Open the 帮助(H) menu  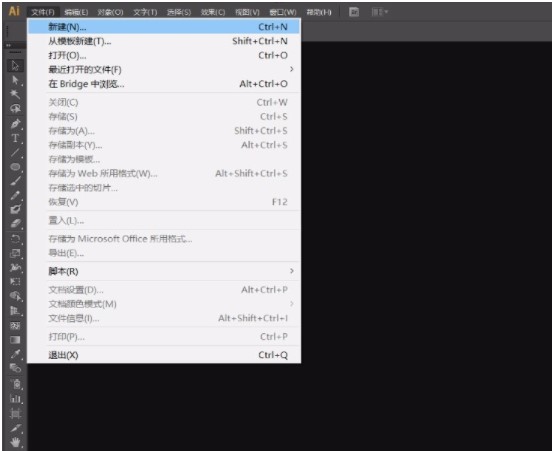point(319,12)
